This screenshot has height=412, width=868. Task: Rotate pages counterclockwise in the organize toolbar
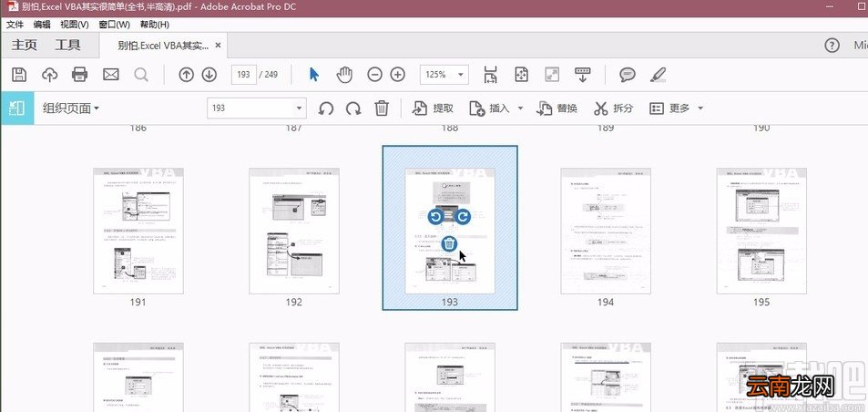(326, 108)
